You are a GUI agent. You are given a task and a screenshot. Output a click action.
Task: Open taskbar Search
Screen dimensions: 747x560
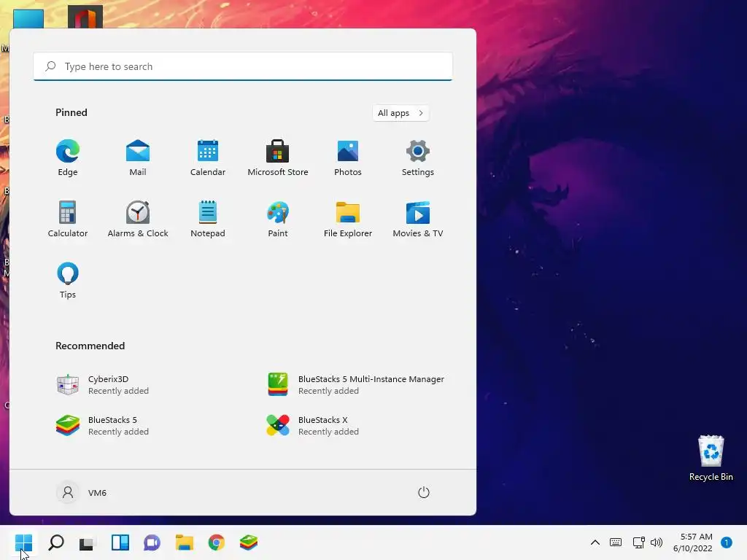point(55,542)
